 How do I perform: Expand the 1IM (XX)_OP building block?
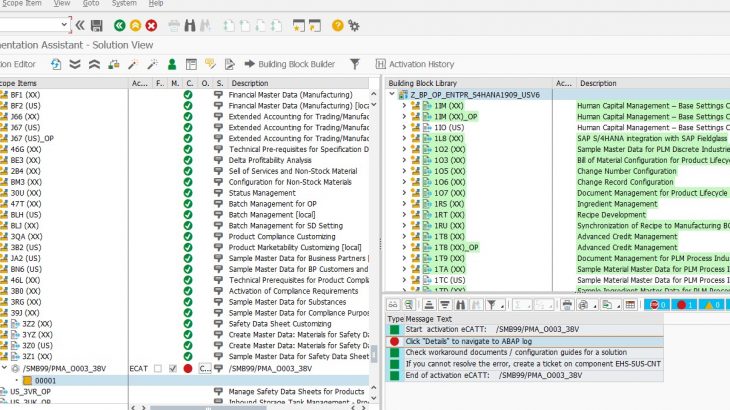(x=404, y=117)
